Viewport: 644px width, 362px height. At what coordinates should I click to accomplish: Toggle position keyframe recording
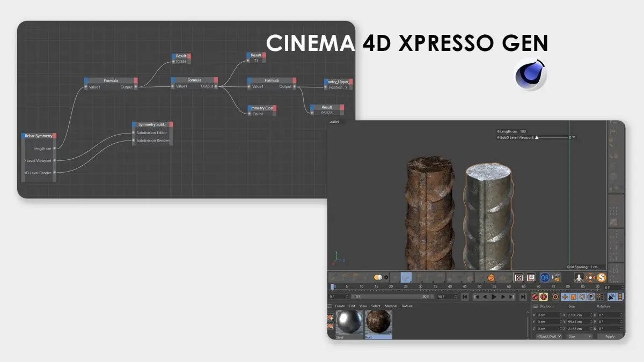tap(565, 297)
